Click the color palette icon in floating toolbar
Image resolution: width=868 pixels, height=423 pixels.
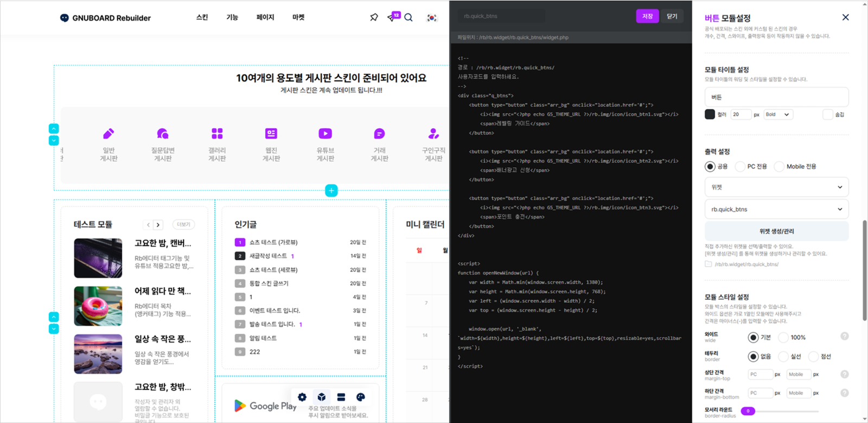pyautogui.click(x=360, y=397)
